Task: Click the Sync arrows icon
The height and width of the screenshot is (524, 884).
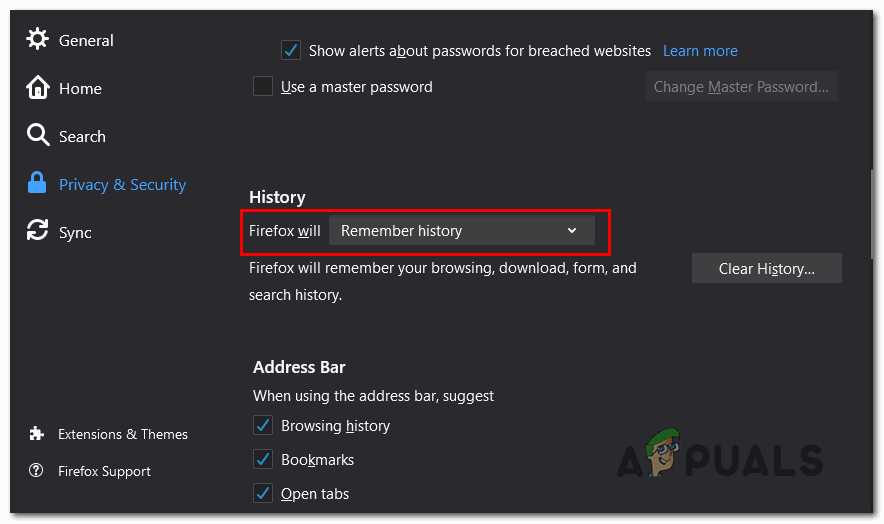Action: coord(38,232)
